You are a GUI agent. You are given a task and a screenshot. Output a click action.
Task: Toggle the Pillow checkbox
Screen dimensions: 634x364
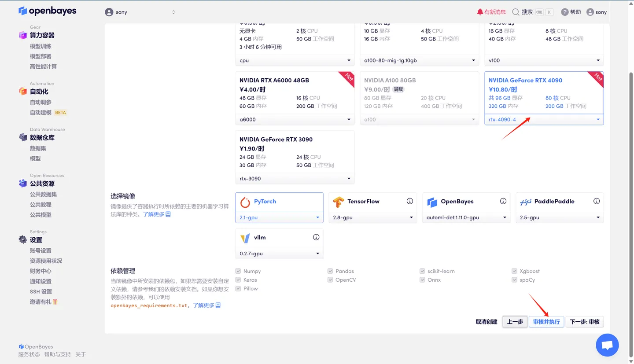(238, 289)
